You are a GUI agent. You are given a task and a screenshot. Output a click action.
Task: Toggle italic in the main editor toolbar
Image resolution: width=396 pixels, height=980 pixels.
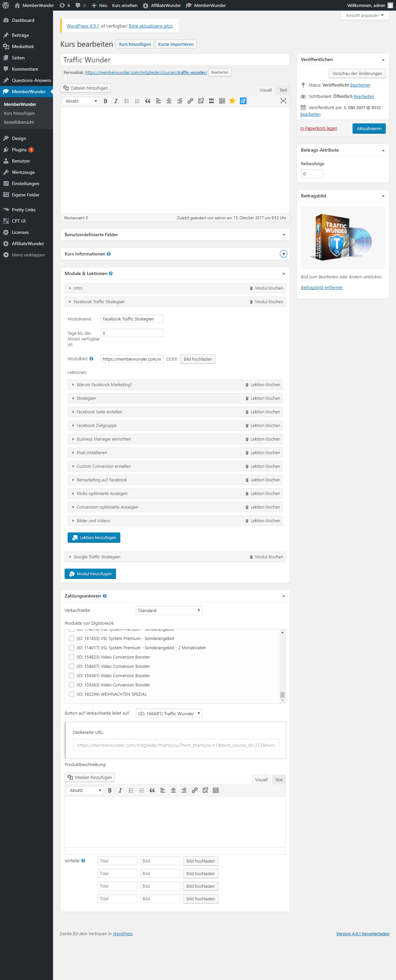116,101
